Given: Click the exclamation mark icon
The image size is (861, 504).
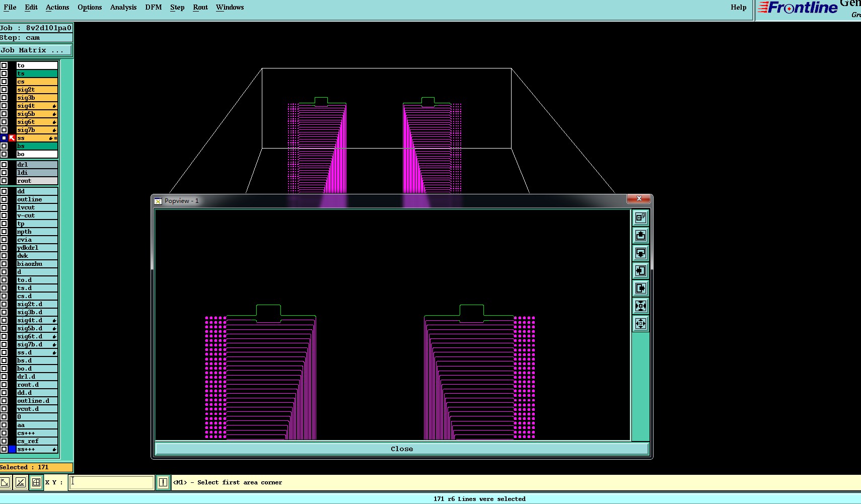Looking at the screenshot, I should pyautogui.click(x=163, y=482).
